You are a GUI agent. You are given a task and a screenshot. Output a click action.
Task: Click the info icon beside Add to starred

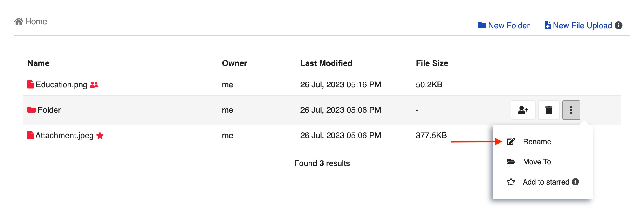575,182
